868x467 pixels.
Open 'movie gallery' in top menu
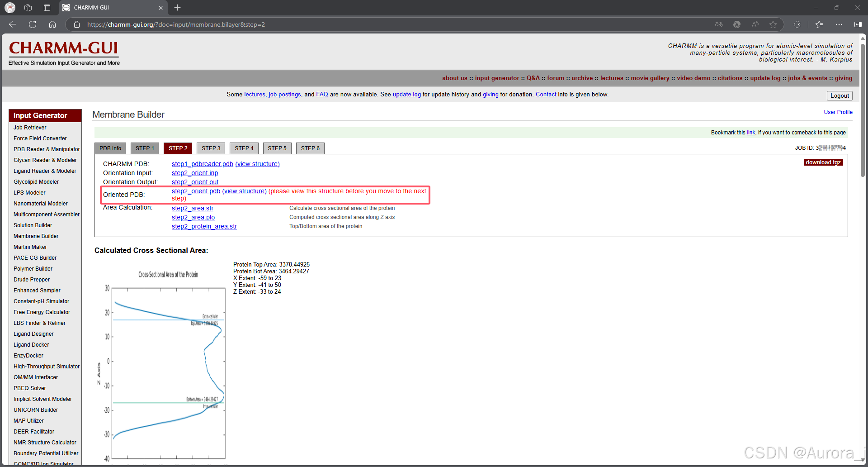pos(650,78)
